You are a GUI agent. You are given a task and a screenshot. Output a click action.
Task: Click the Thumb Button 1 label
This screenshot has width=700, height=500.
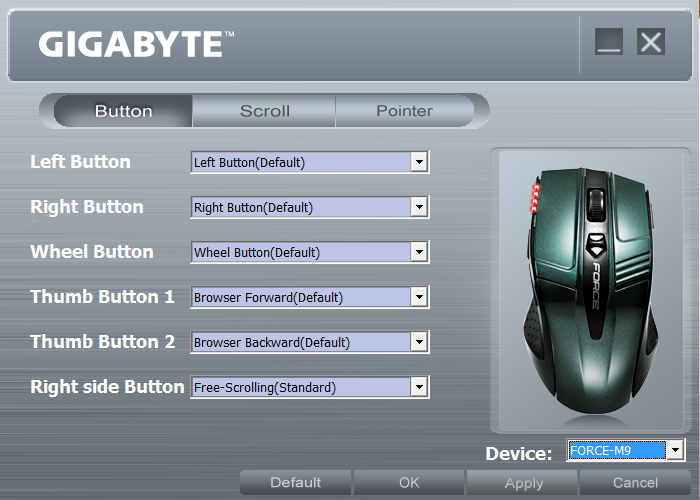102,297
